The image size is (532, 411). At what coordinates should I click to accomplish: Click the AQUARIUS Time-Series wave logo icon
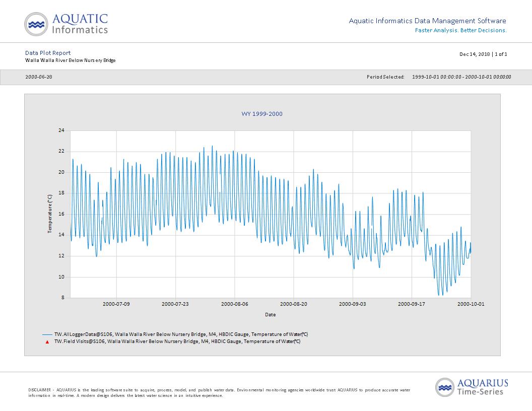[x=445, y=387]
